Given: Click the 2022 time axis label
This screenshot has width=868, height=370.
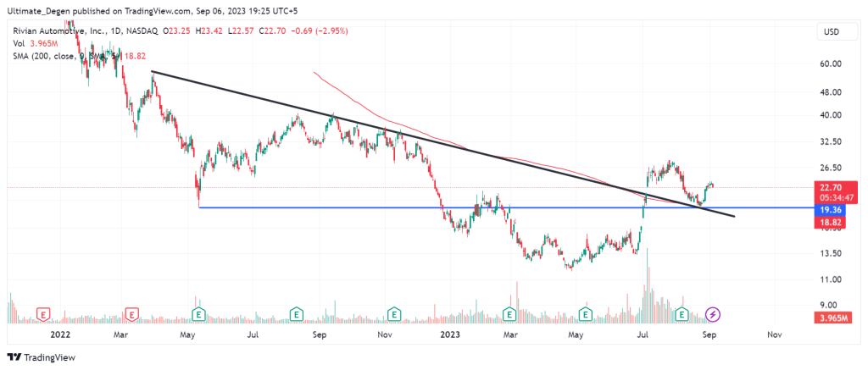Looking at the screenshot, I should click(x=59, y=334).
